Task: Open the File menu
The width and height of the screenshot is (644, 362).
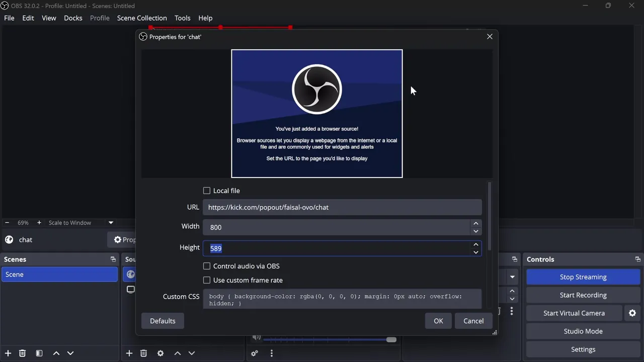Action: click(x=9, y=18)
